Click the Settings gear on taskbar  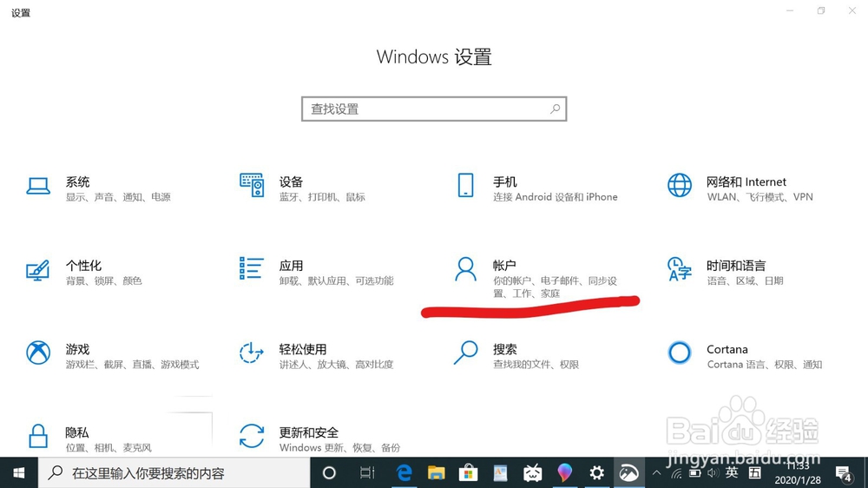click(597, 473)
